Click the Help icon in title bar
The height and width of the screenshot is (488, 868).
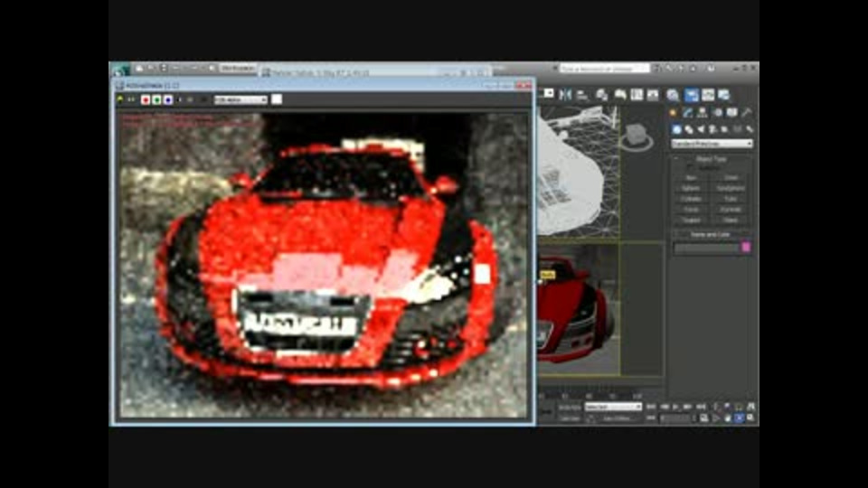pyautogui.click(x=711, y=68)
